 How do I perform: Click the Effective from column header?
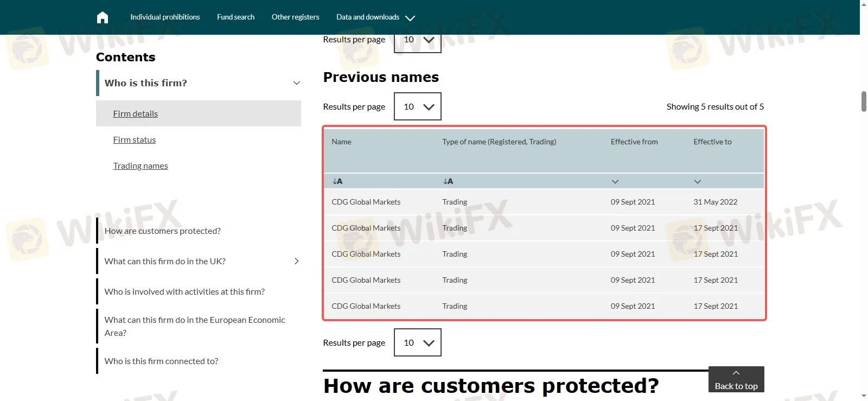(x=634, y=142)
